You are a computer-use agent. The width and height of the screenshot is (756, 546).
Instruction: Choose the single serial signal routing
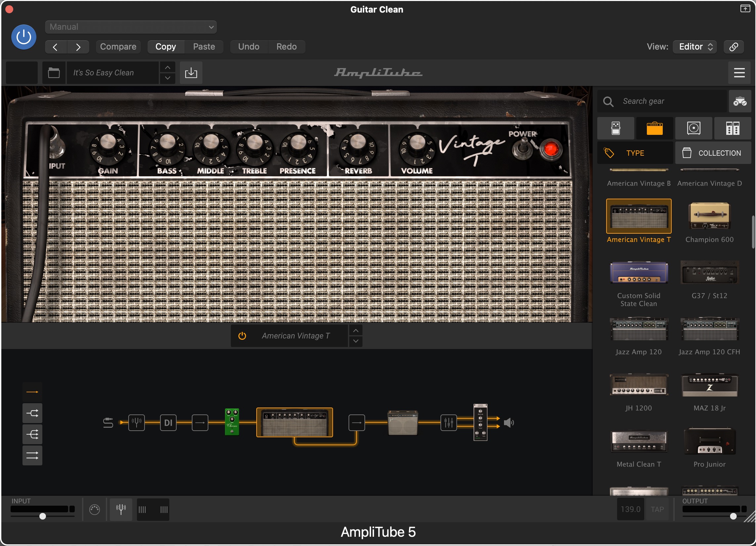coord(32,392)
